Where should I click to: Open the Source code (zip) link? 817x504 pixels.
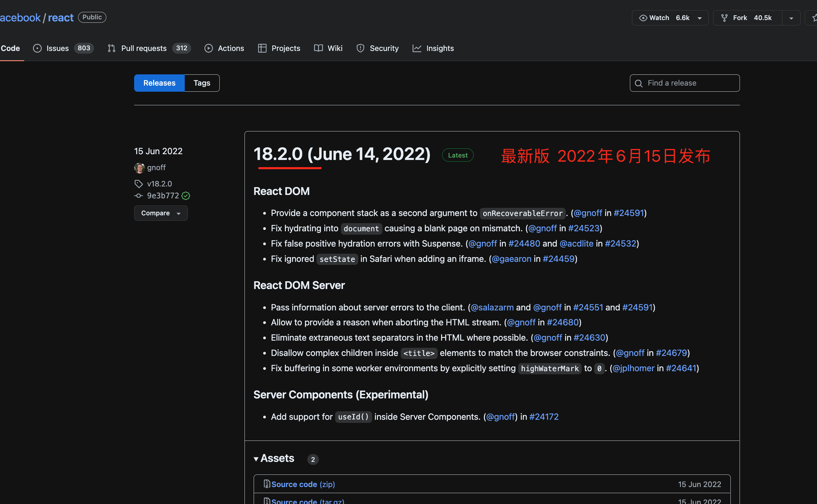pos(303,484)
